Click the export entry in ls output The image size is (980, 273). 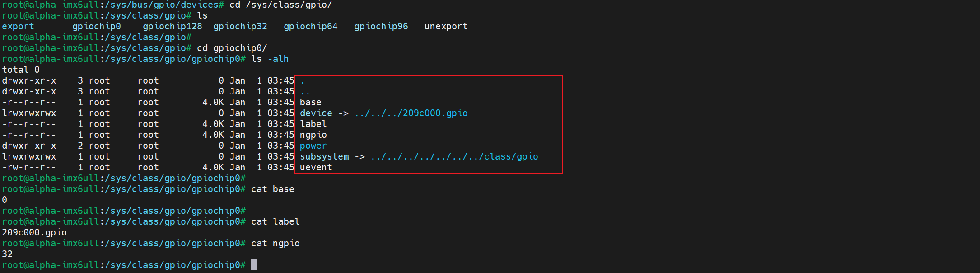(18, 27)
